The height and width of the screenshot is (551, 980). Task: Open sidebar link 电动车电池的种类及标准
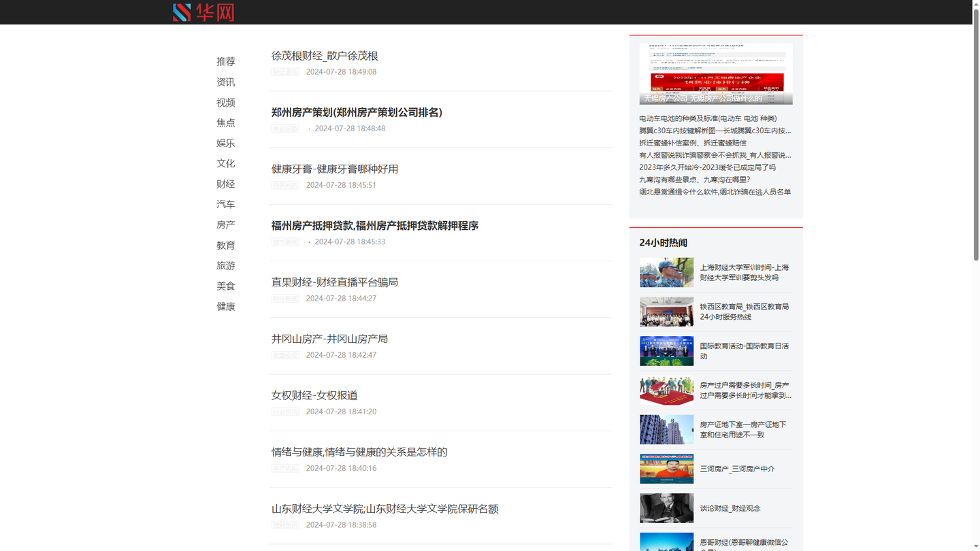(x=708, y=118)
